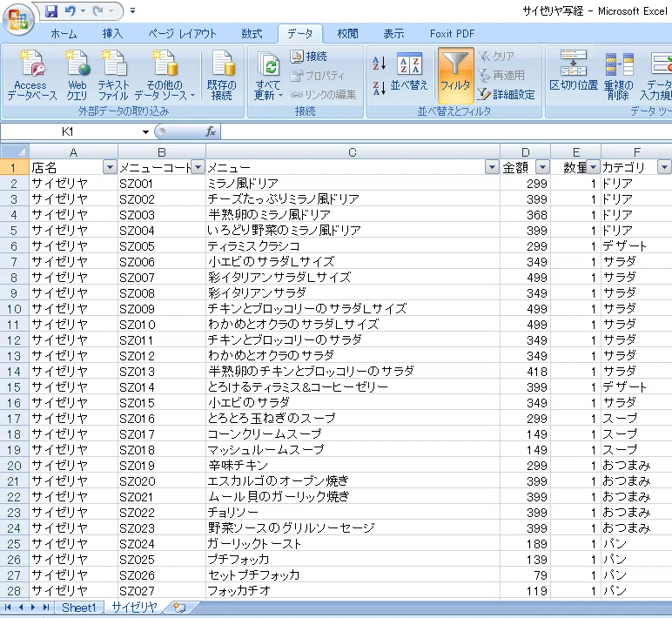This screenshot has height=618, width=672.
Task: Select cell フォッカチオ
Action: (x=353, y=590)
